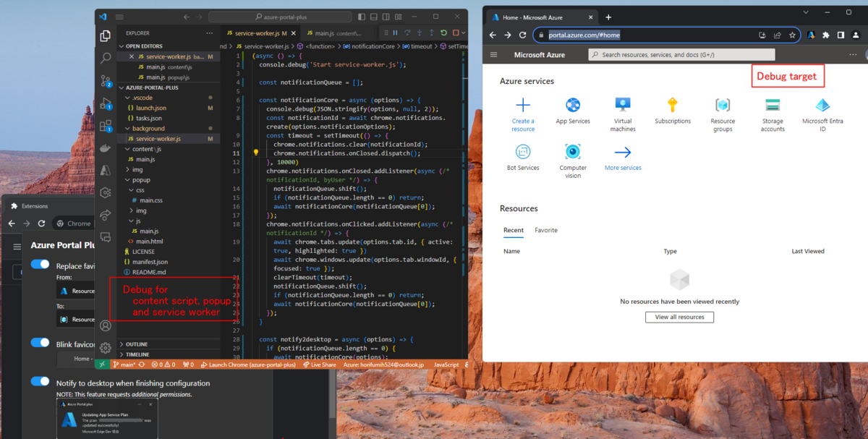
Task: Click Launch Chrome (azure-portal-plus) in status bar
Action: pos(248,365)
